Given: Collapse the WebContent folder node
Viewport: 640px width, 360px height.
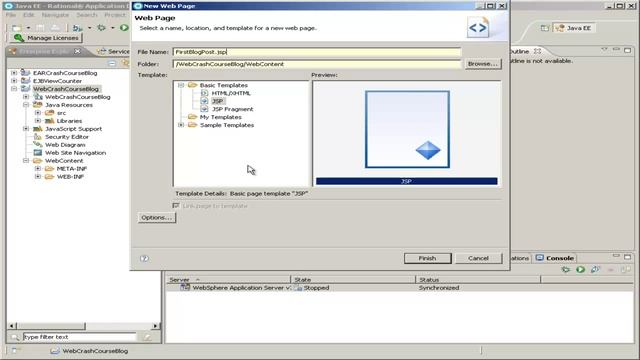Looking at the screenshot, I should [x=26, y=160].
